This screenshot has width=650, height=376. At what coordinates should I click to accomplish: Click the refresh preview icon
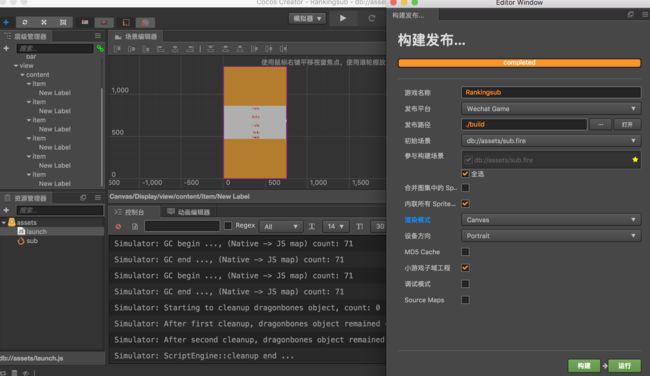click(x=372, y=18)
